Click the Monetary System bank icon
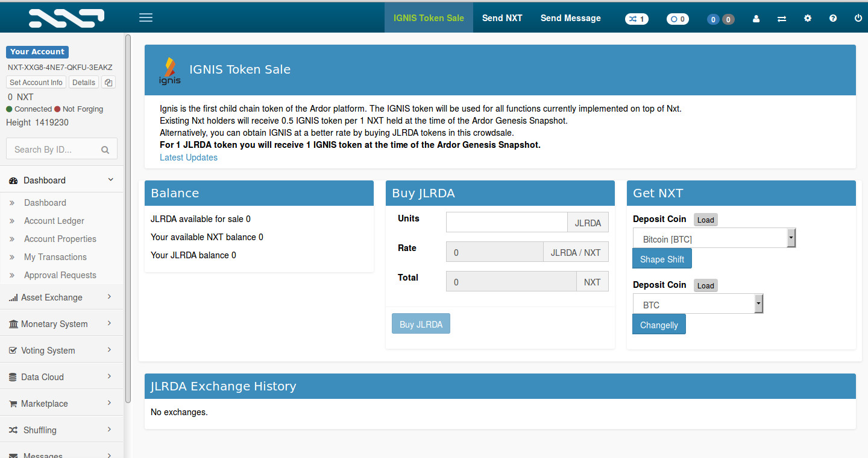The image size is (868, 458). point(13,324)
